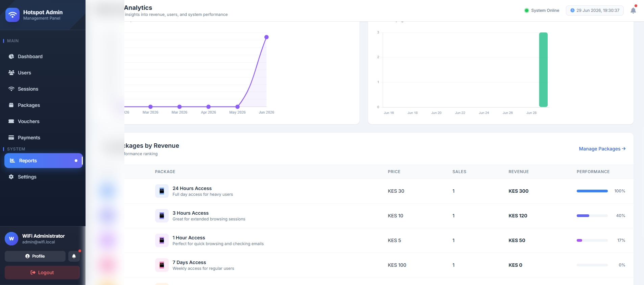Open the Sessions section

click(43, 89)
